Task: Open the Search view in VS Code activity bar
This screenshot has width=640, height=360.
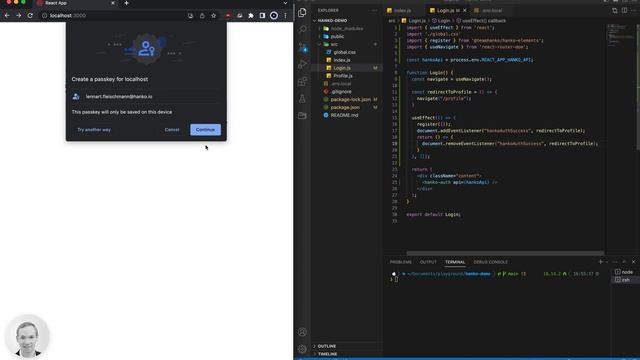Action: pyautogui.click(x=302, y=29)
